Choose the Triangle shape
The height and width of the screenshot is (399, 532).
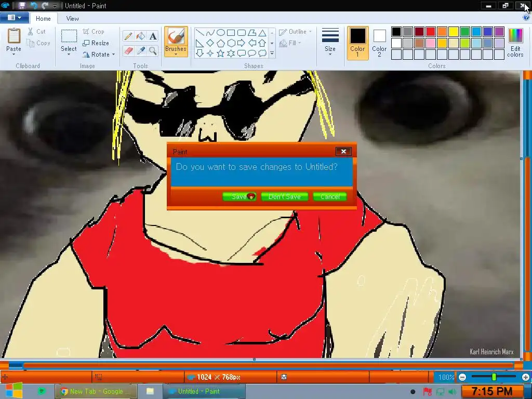click(262, 33)
